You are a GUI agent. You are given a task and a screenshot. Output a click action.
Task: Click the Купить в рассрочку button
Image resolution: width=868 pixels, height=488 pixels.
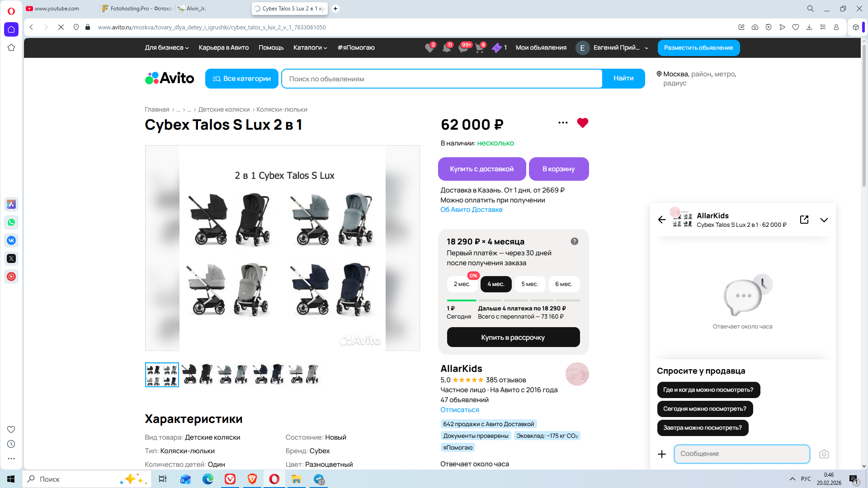pos(513,338)
